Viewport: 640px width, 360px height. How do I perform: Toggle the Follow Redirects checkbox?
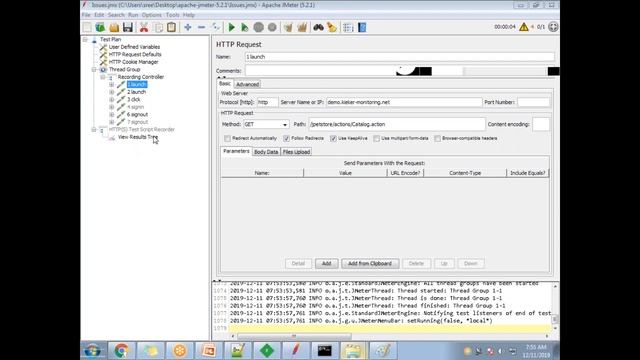pyautogui.click(x=287, y=138)
